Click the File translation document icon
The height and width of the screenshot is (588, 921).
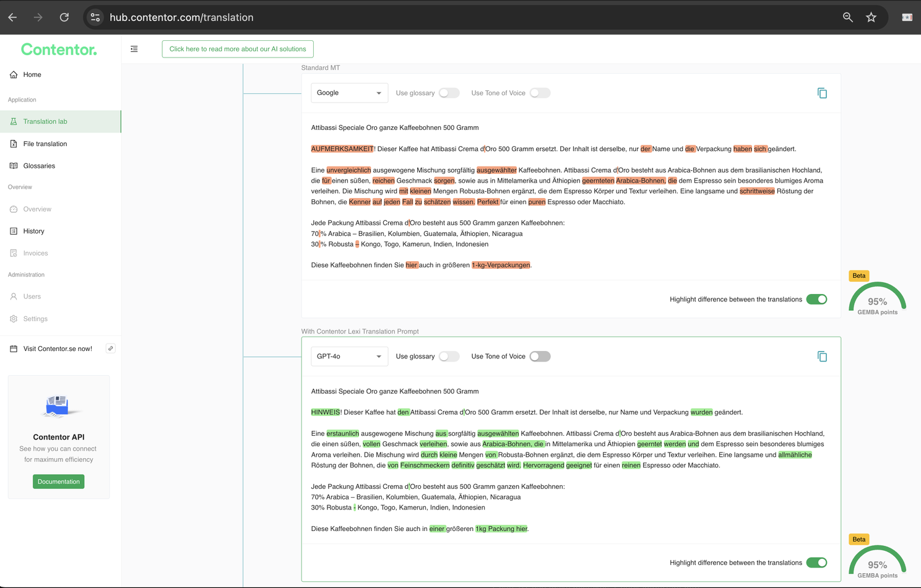[x=14, y=144]
